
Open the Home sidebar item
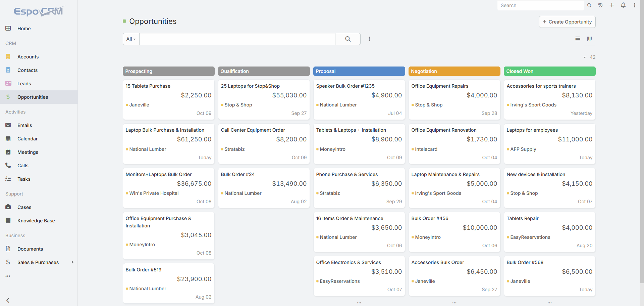click(39, 29)
